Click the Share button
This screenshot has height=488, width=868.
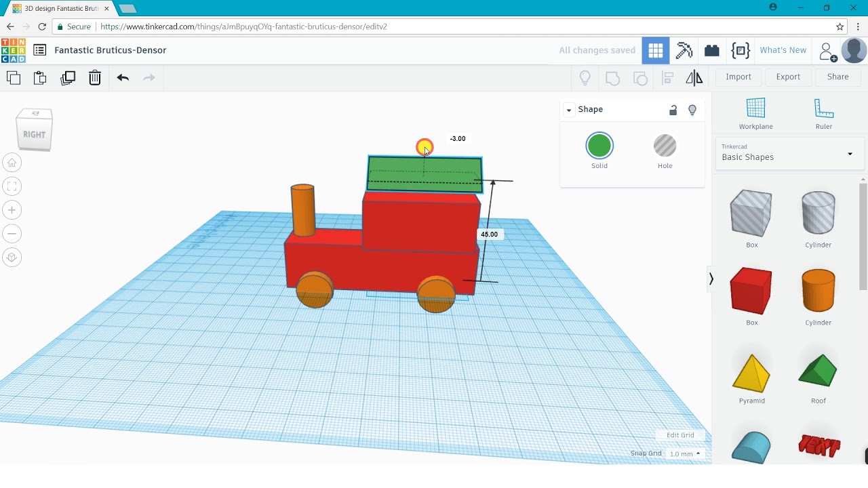pyautogui.click(x=837, y=77)
